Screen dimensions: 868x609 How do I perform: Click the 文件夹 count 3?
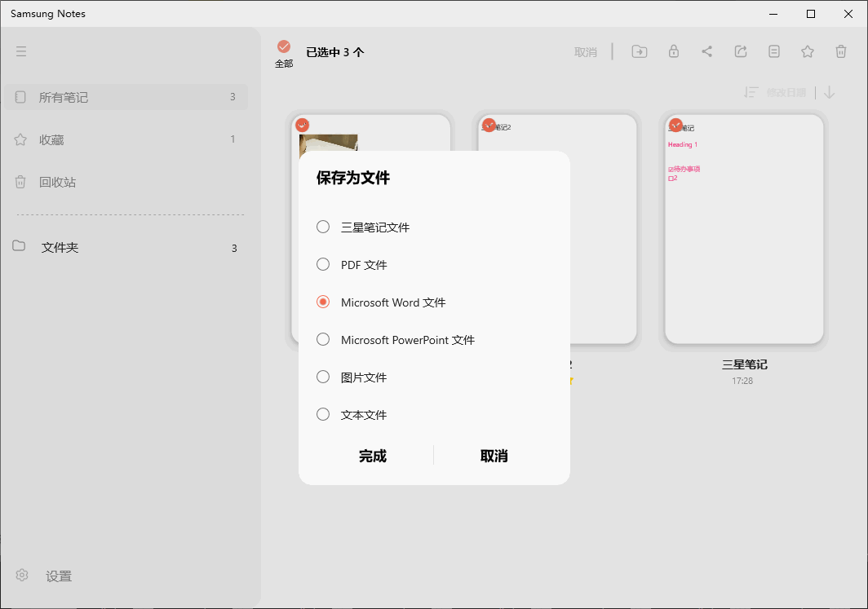click(x=234, y=249)
